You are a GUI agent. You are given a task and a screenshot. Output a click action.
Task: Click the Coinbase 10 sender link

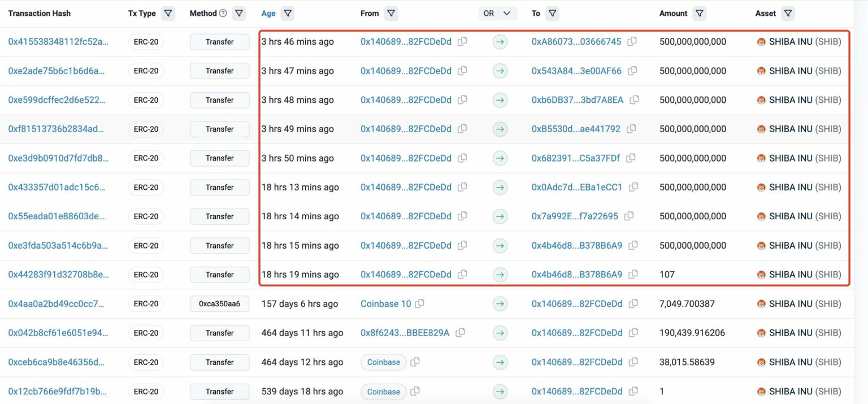385,304
